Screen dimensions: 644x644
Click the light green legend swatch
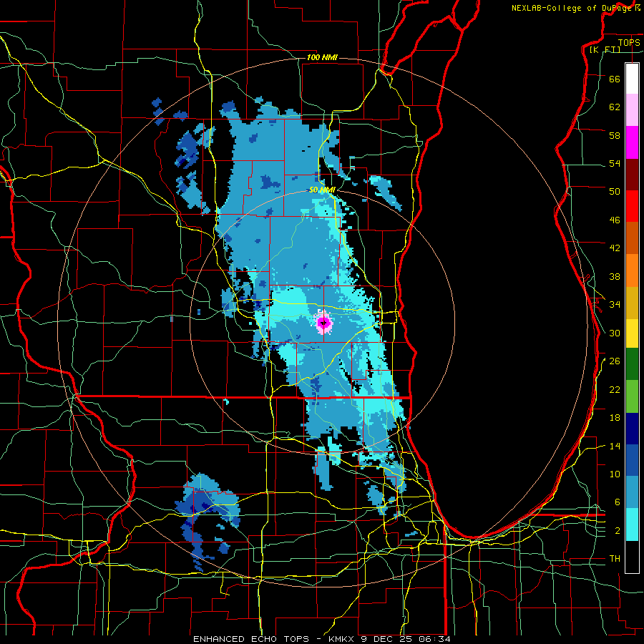pos(632,396)
